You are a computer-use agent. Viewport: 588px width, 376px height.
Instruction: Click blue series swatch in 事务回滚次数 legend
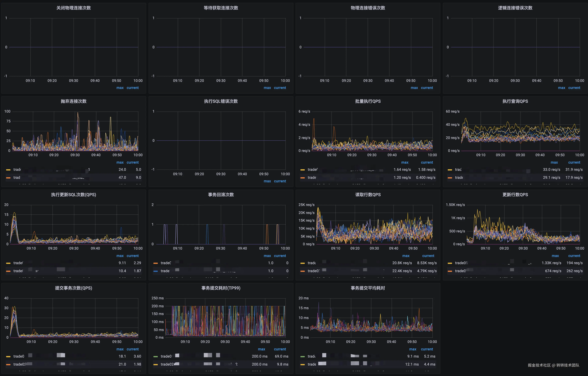pyautogui.click(x=156, y=271)
